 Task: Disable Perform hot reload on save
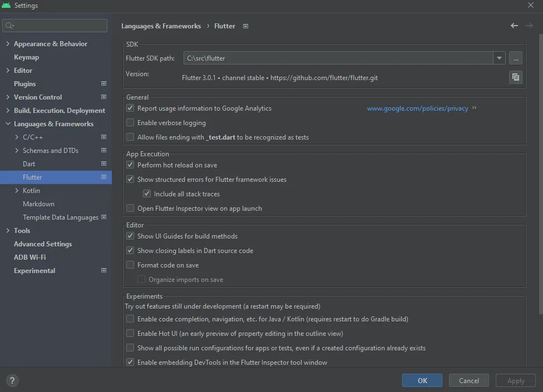pos(130,165)
